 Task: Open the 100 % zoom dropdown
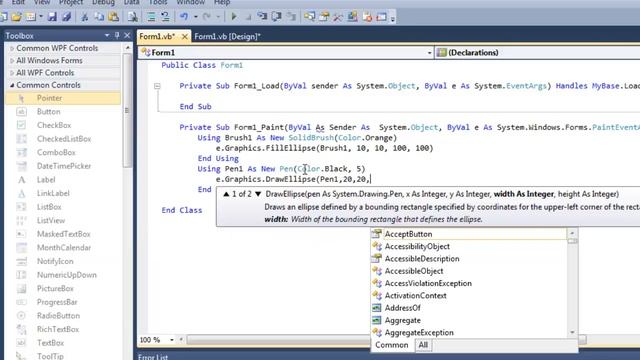pos(172,340)
